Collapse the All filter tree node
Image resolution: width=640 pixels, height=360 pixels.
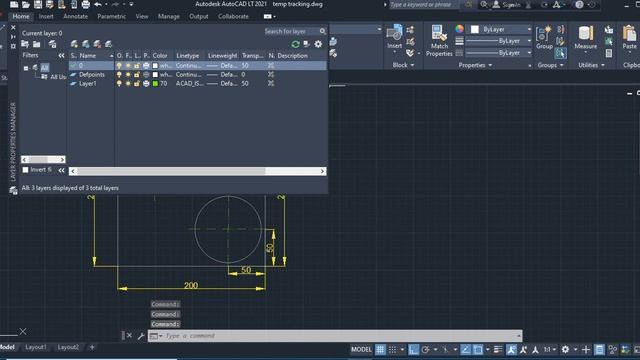(26, 68)
